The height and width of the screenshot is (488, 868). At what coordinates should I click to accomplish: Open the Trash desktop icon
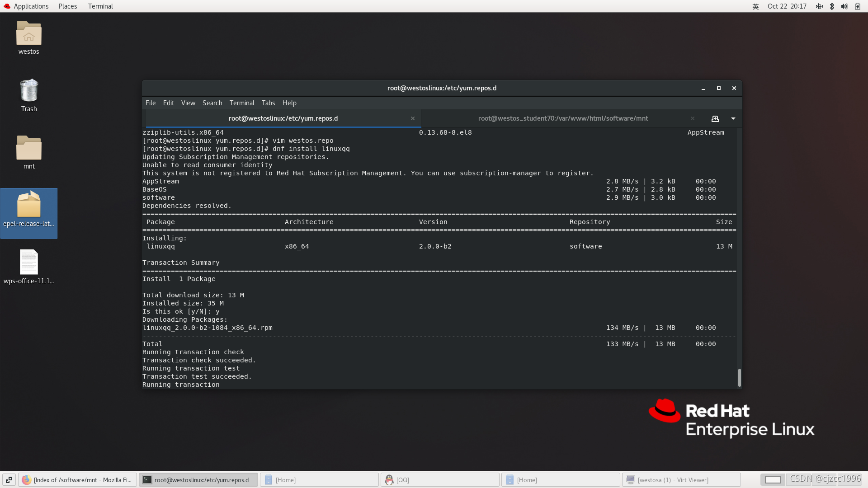[28, 91]
